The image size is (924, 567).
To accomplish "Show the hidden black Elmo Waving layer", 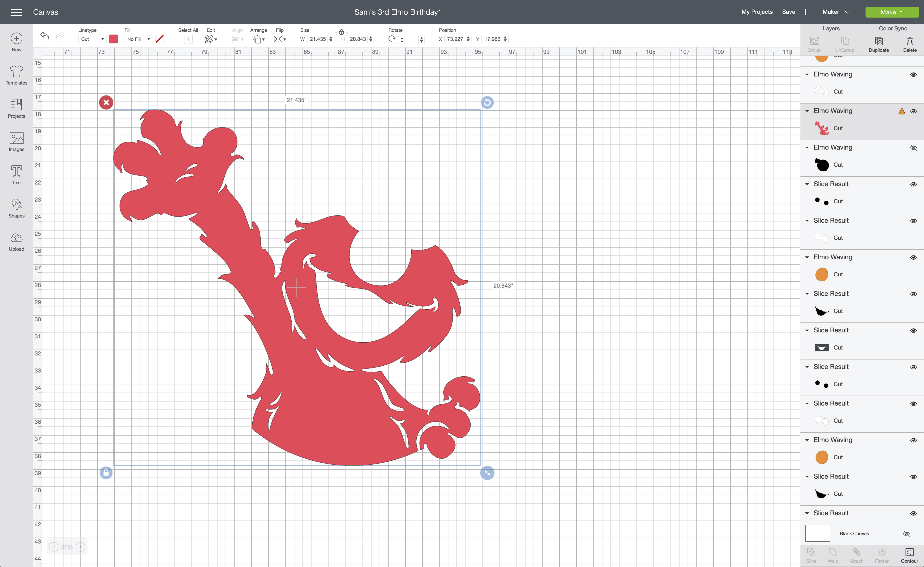I will 913,148.
